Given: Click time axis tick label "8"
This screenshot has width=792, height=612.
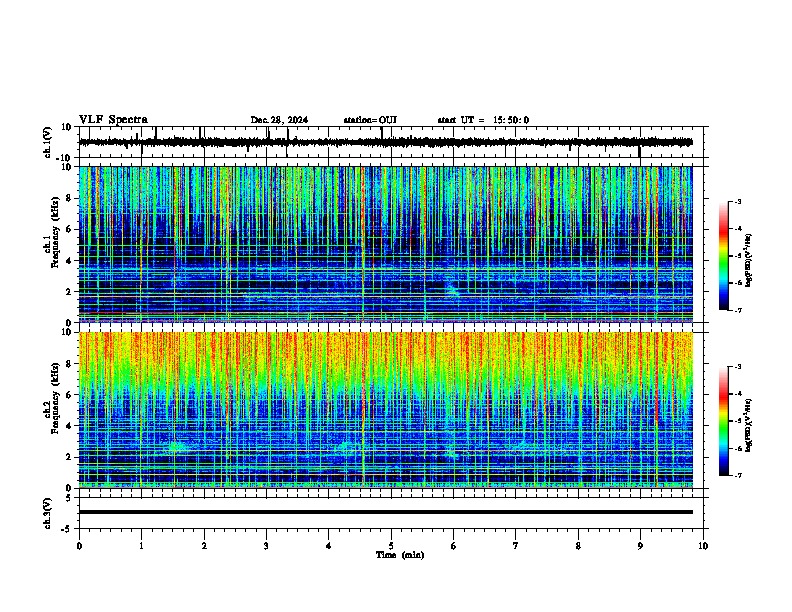Looking at the screenshot, I should click(578, 546).
